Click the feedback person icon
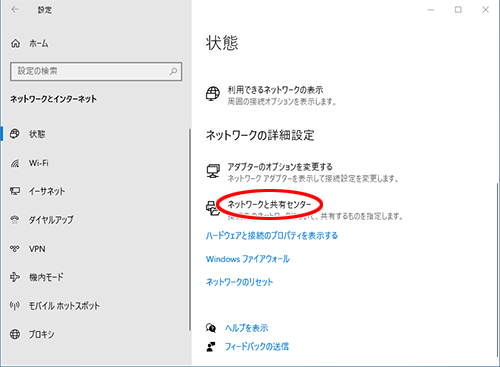500x367 pixels. (x=211, y=347)
